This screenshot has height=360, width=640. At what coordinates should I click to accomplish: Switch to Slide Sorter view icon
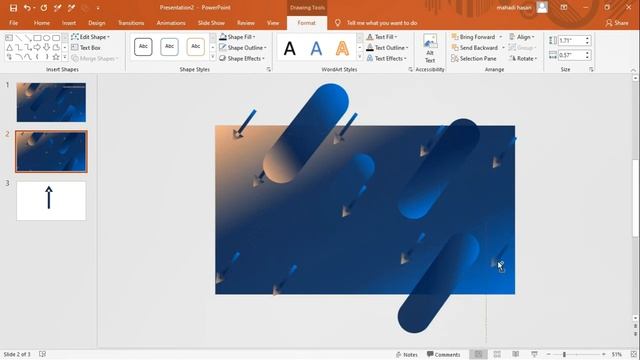point(497,354)
